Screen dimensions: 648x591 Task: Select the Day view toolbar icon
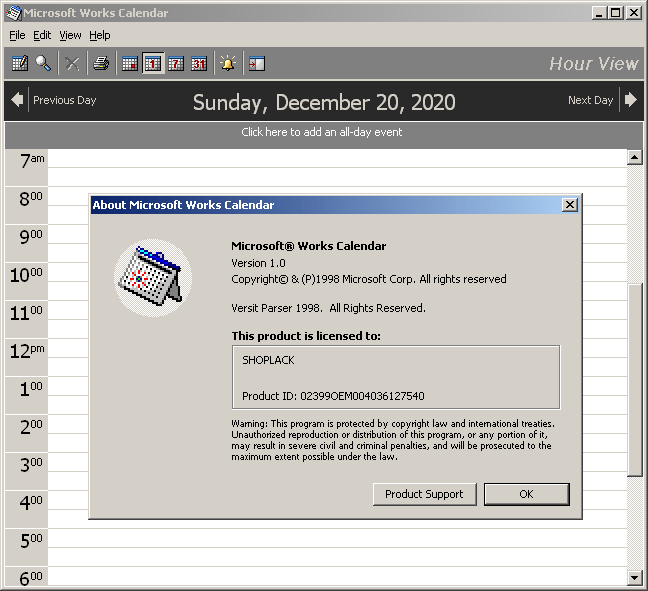click(x=153, y=63)
